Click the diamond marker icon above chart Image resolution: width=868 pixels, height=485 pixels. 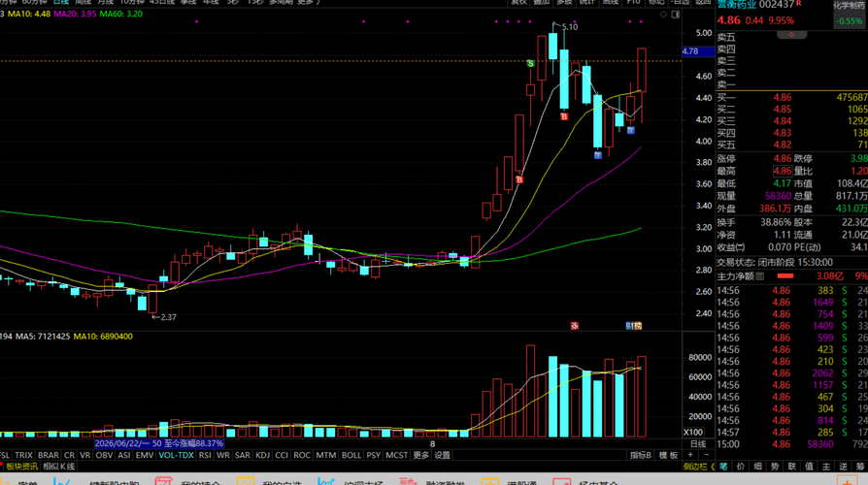click(663, 15)
